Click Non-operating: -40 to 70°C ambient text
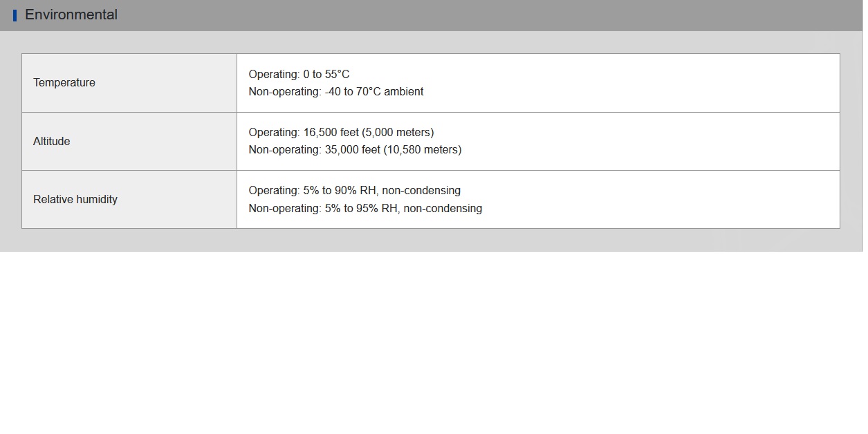 [336, 91]
